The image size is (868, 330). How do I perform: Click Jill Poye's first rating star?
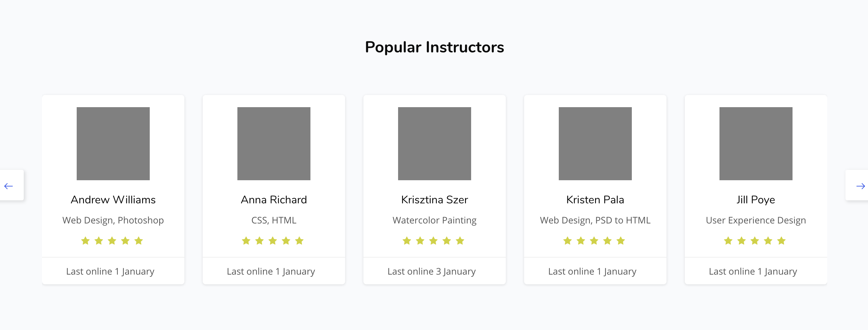click(x=728, y=241)
